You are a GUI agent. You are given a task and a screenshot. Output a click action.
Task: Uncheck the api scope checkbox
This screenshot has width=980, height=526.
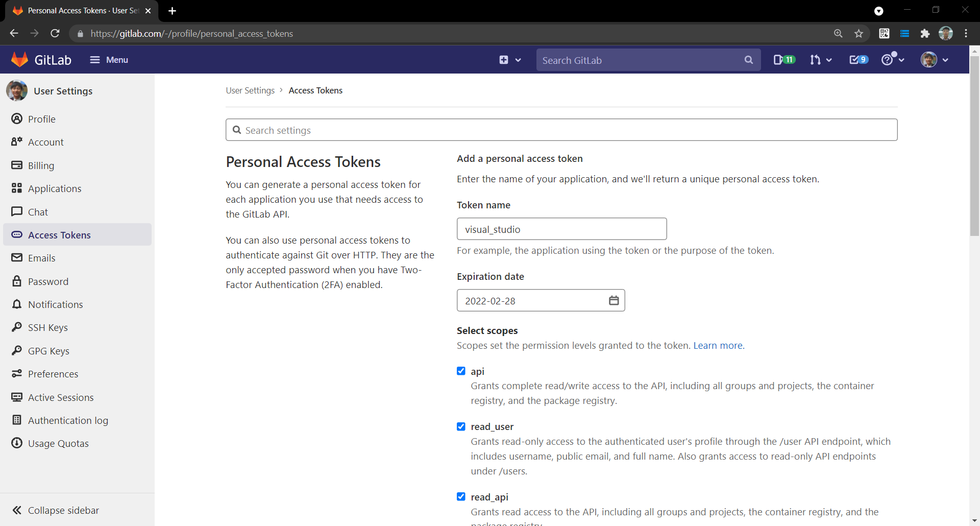click(461, 371)
